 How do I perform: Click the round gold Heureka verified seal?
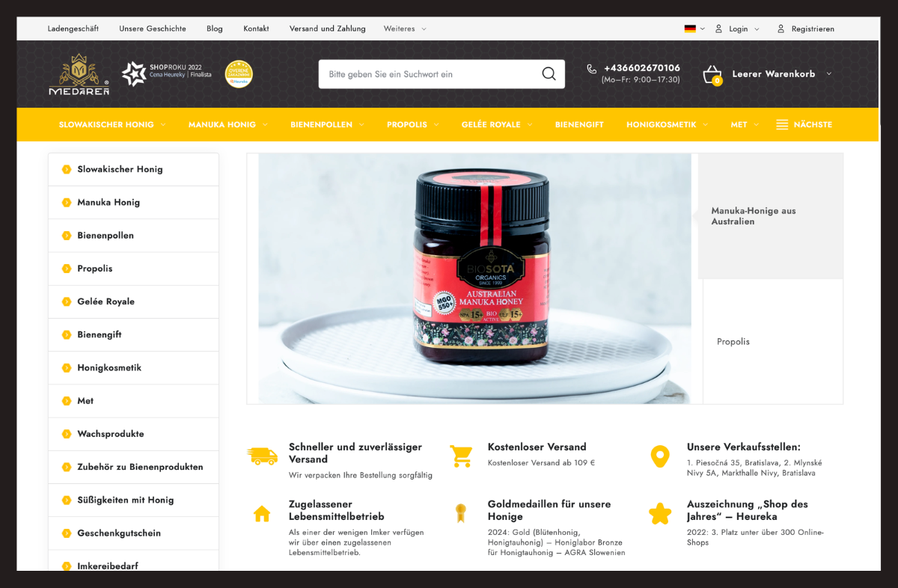pyautogui.click(x=239, y=74)
